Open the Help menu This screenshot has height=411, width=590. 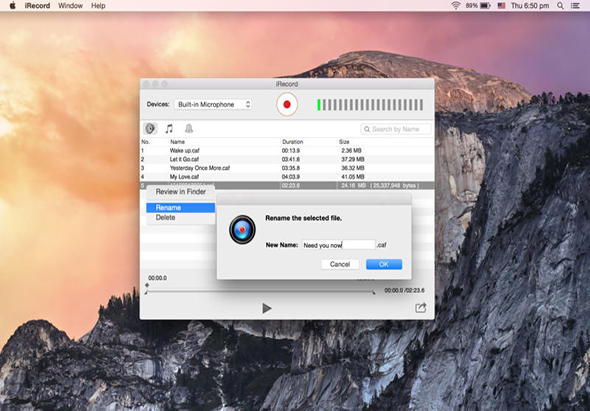[98, 6]
